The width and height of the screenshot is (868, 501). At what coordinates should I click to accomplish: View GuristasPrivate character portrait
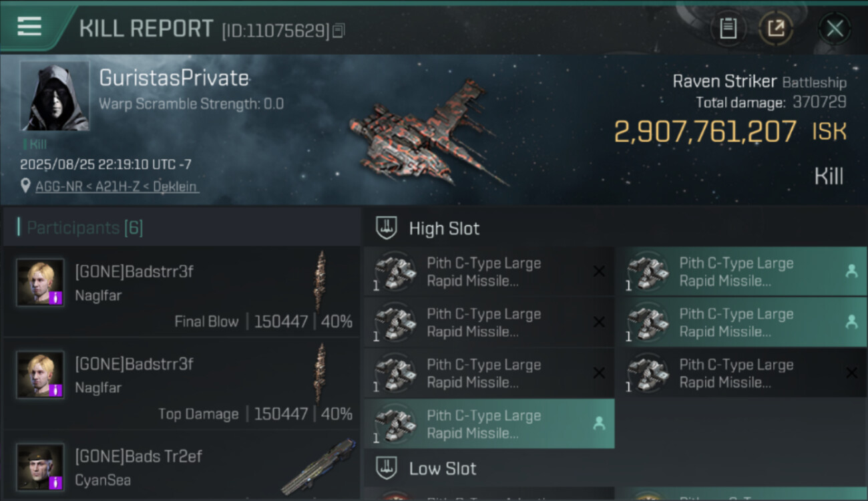(x=55, y=96)
